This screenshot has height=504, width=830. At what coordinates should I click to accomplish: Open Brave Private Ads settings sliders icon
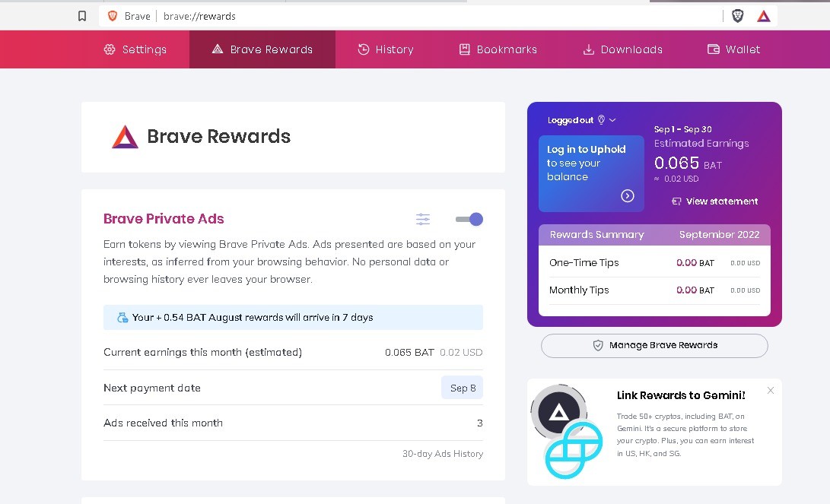[423, 219]
